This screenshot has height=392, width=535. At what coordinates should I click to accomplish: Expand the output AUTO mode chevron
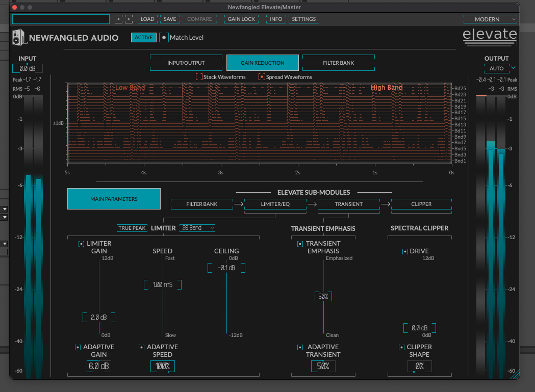point(513,68)
